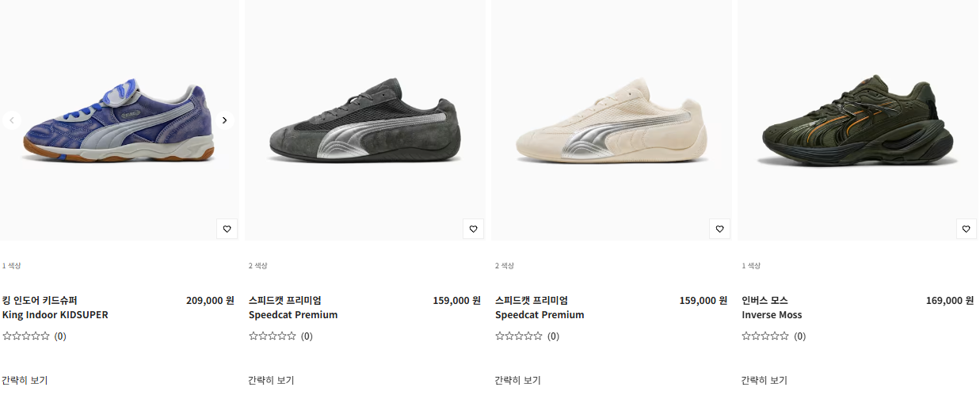Open the Inverse Moss product title link
980x395 pixels.
click(772, 308)
